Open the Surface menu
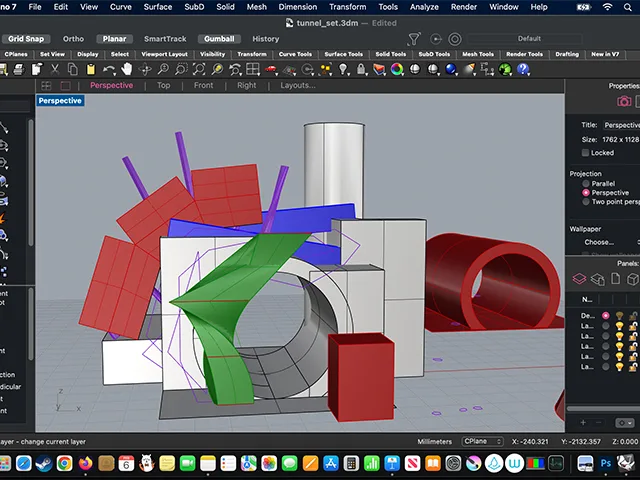This screenshot has height=480, width=640. click(x=158, y=7)
